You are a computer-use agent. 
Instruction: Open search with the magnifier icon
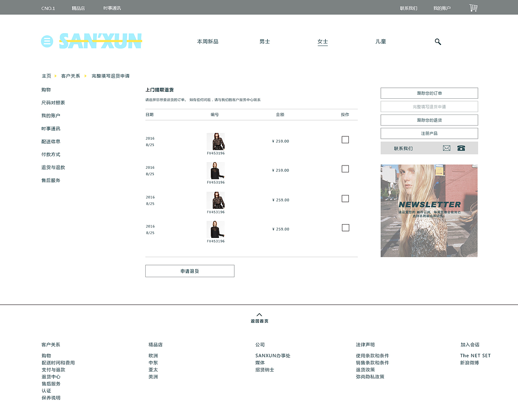(x=438, y=42)
